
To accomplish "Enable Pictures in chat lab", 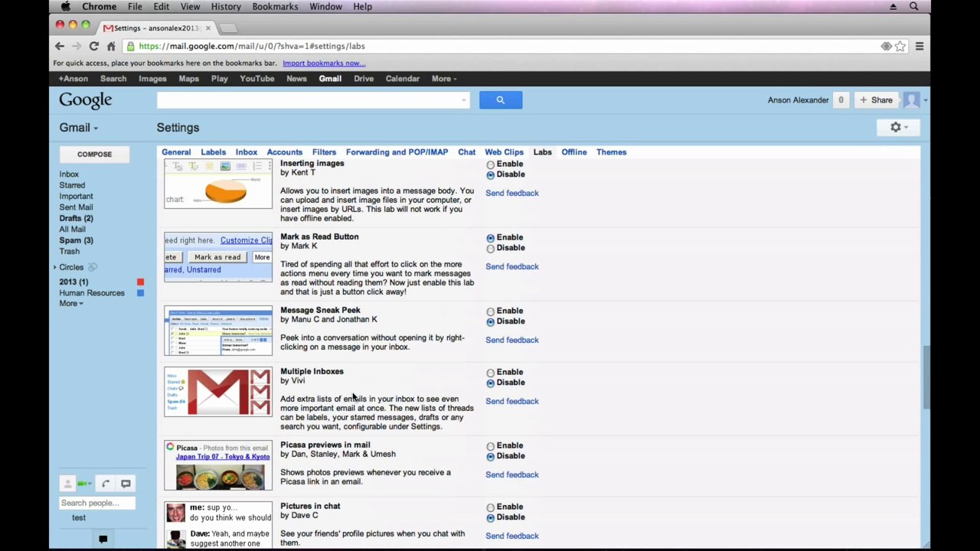I will pyautogui.click(x=491, y=507).
